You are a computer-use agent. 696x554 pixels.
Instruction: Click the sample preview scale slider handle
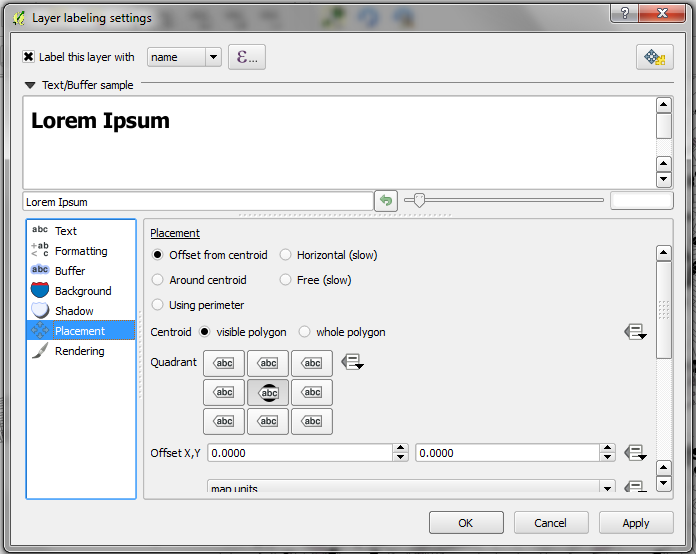419,200
